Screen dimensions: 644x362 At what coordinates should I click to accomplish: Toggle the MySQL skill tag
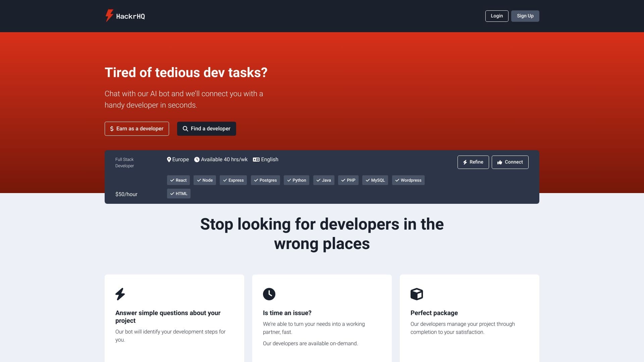375,180
